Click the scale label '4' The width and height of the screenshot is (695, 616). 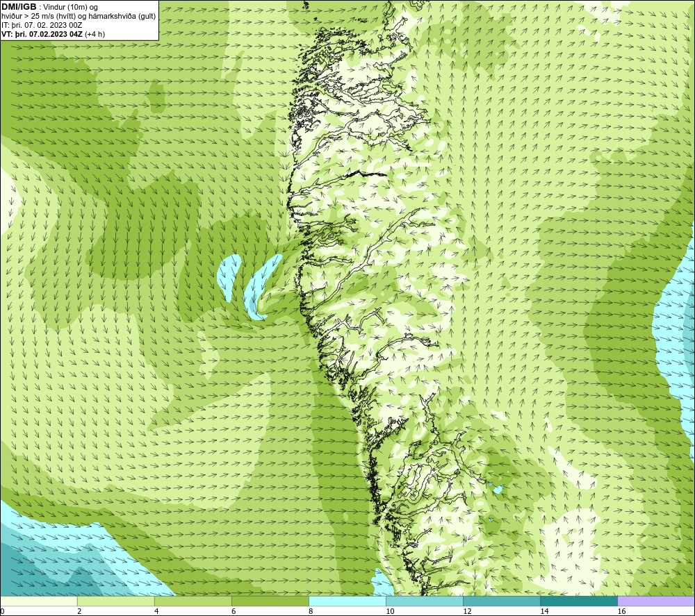click(156, 612)
